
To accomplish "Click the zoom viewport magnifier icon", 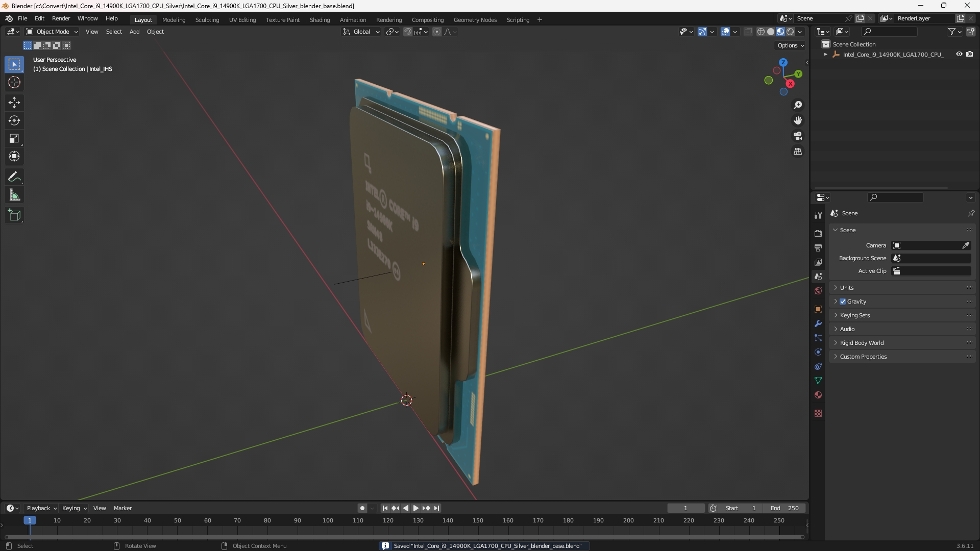I will coord(798,105).
